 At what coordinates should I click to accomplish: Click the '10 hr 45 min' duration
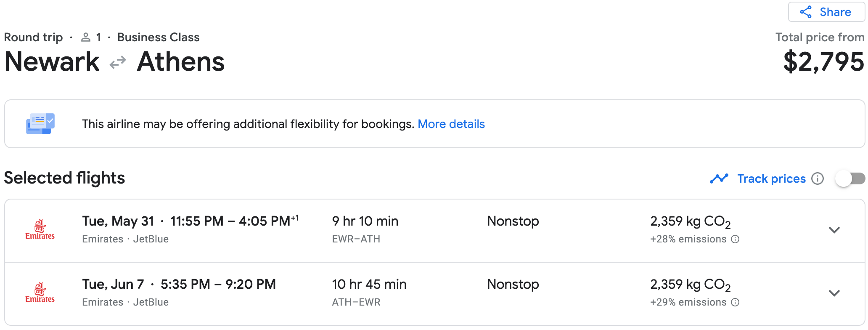(369, 284)
